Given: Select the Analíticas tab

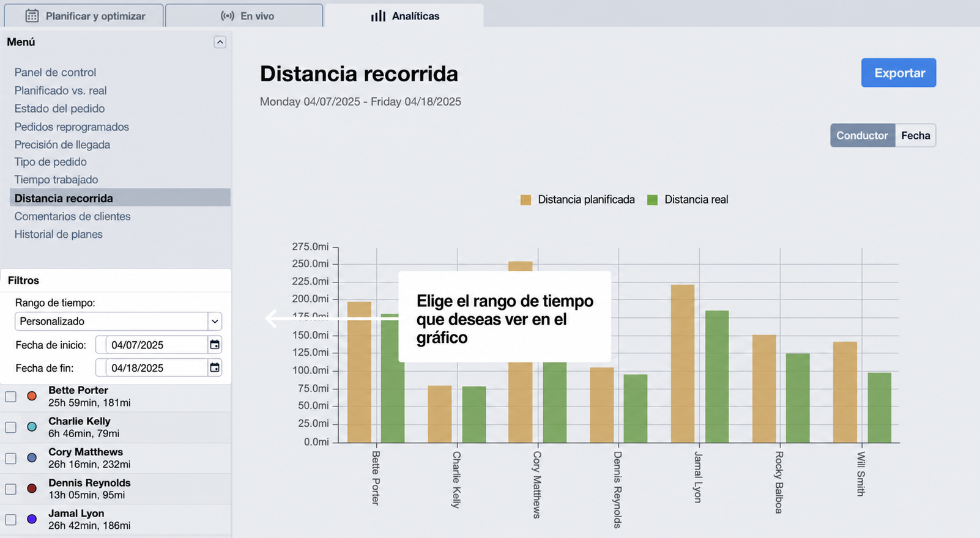Looking at the screenshot, I should (404, 16).
